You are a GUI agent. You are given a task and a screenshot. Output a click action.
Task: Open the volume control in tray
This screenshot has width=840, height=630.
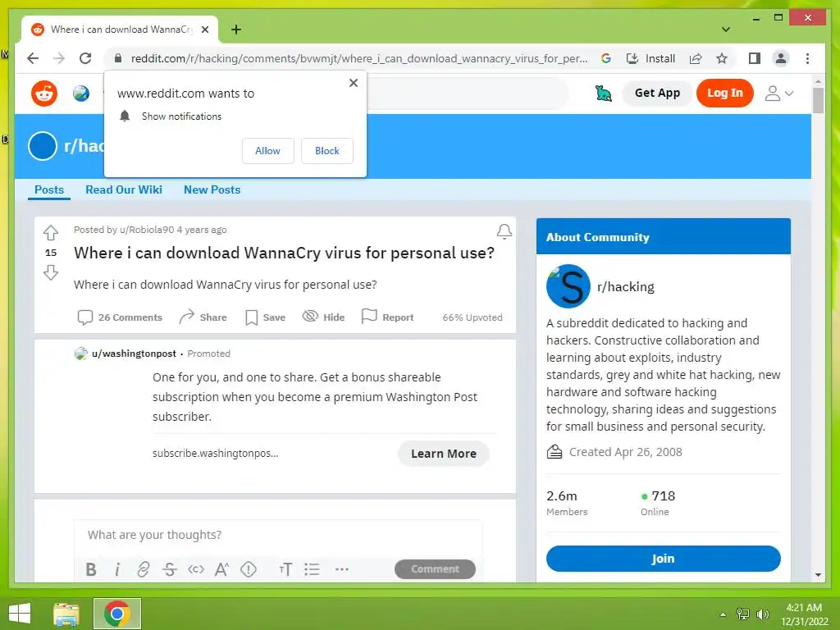(x=762, y=614)
